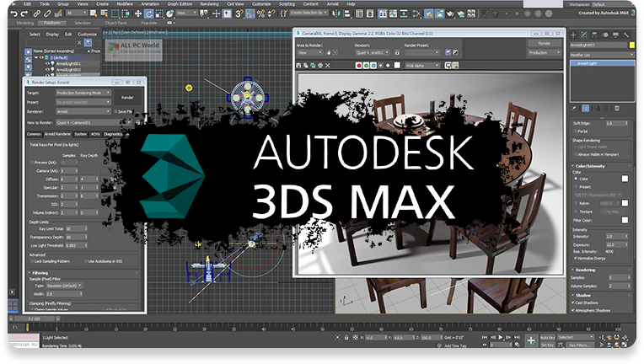This screenshot has height=364, width=644.
Task: Click Render button in frame window
Action: 545,43
